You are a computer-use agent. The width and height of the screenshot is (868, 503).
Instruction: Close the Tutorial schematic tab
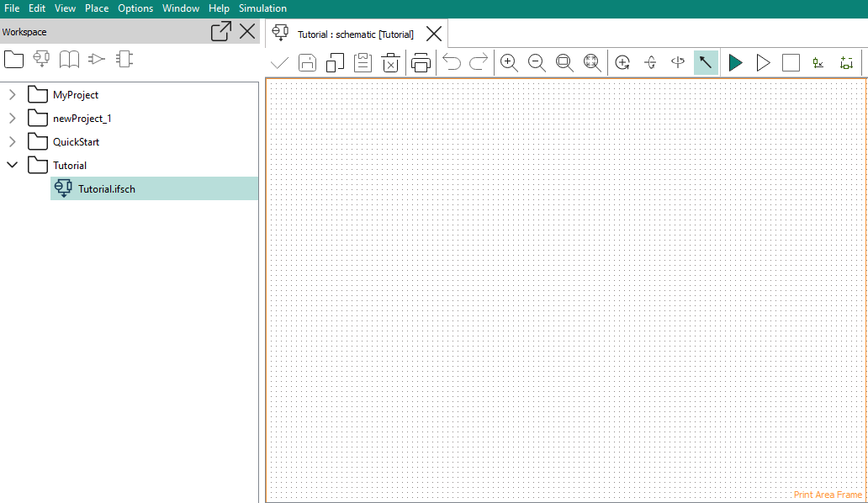tap(434, 34)
